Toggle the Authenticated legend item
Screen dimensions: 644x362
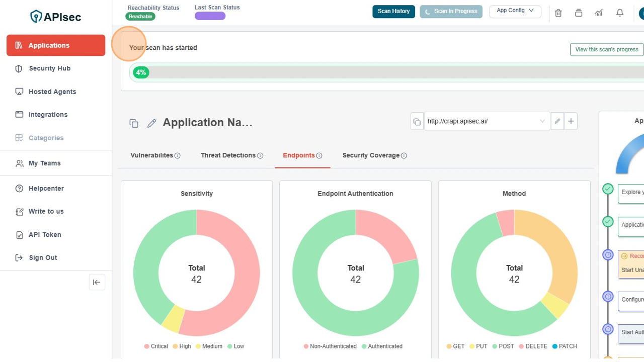382,346
